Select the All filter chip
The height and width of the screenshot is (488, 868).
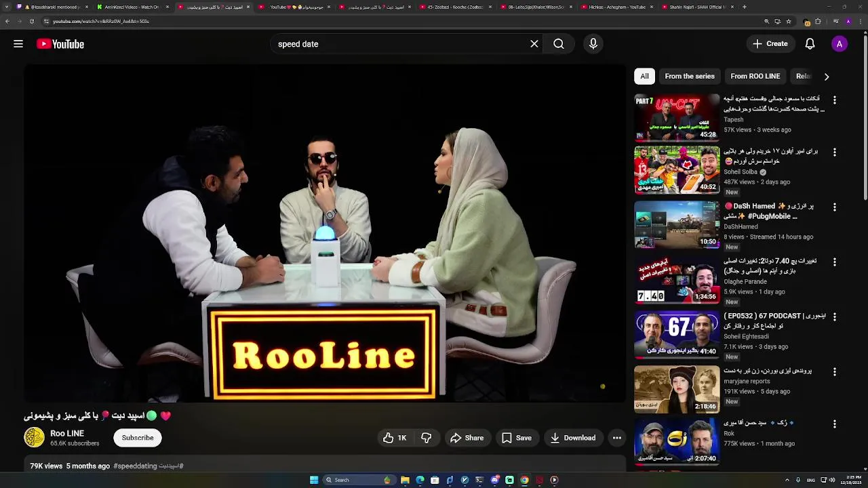tap(644, 77)
